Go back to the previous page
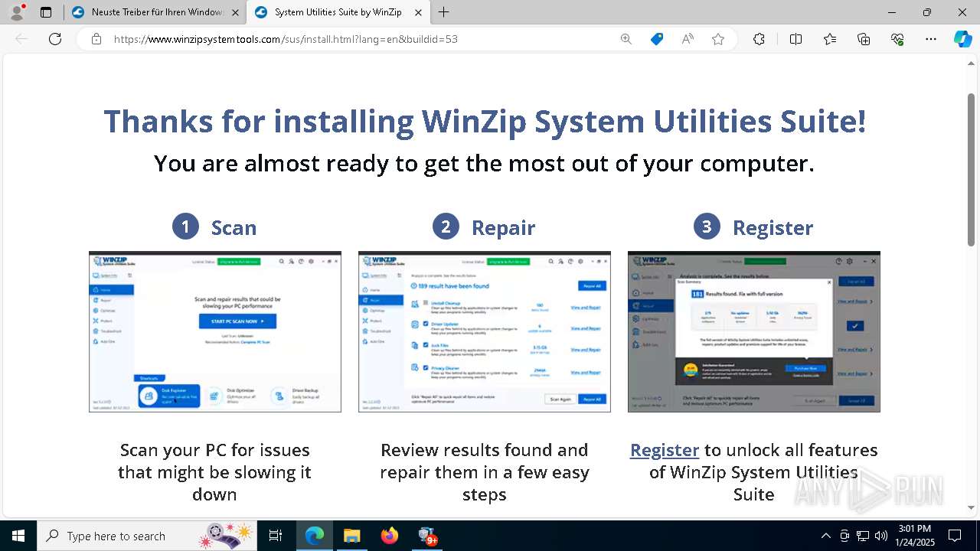Viewport: 980px width, 551px height. [21, 39]
